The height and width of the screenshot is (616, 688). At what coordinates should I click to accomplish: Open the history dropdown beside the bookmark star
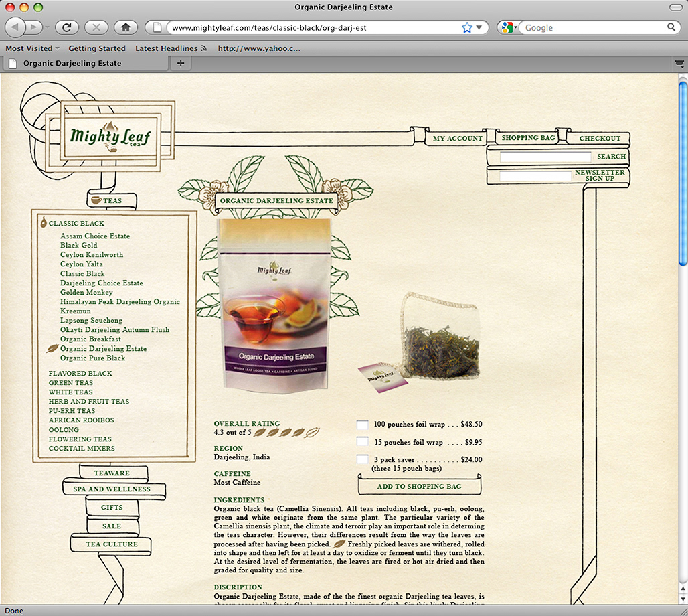click(479, 27)
